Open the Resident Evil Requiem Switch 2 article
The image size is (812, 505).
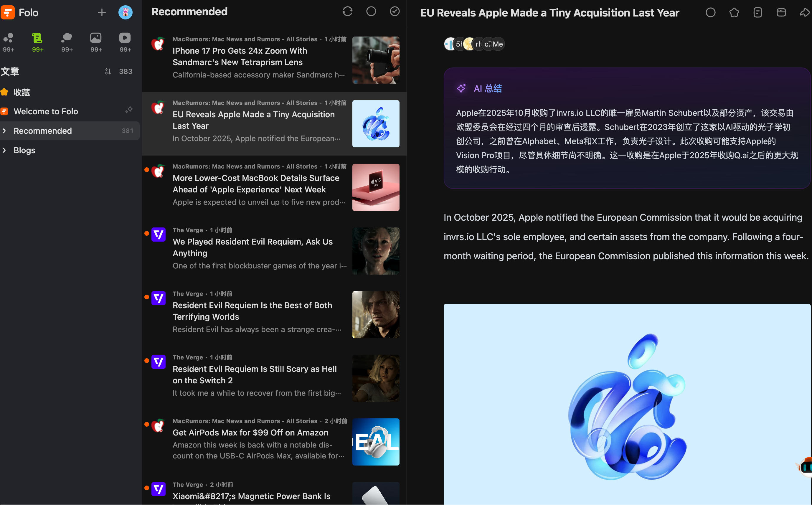point(255,374)
